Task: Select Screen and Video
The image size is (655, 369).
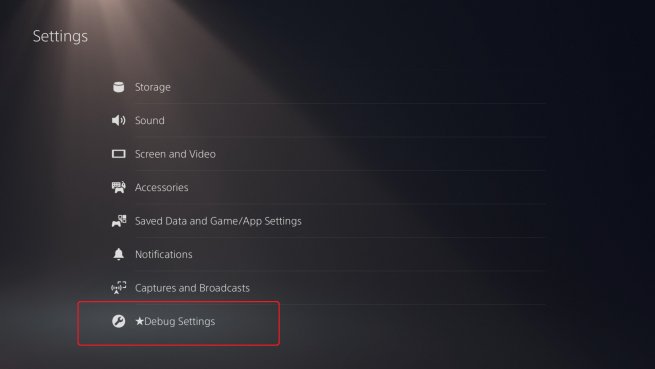Action: click(x=175, y=154)
